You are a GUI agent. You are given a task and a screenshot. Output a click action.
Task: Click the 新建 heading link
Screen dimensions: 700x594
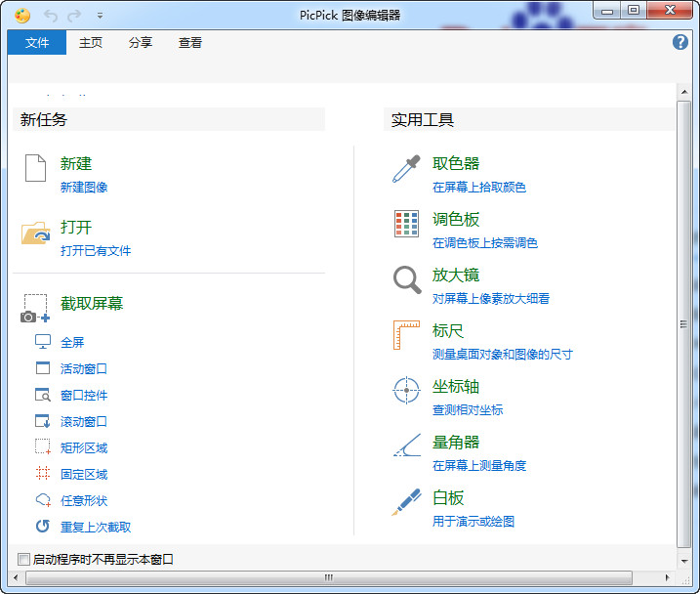(76, 163)
